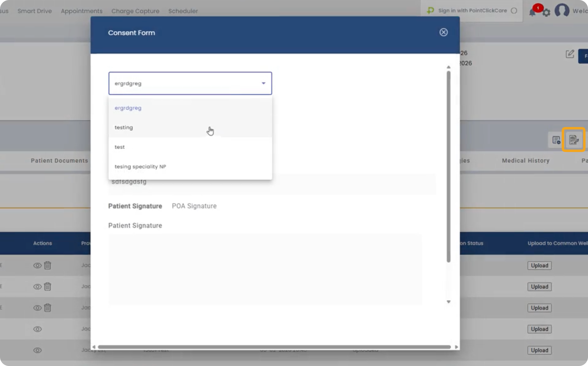Open the settings gear icon

pos(546,12)
